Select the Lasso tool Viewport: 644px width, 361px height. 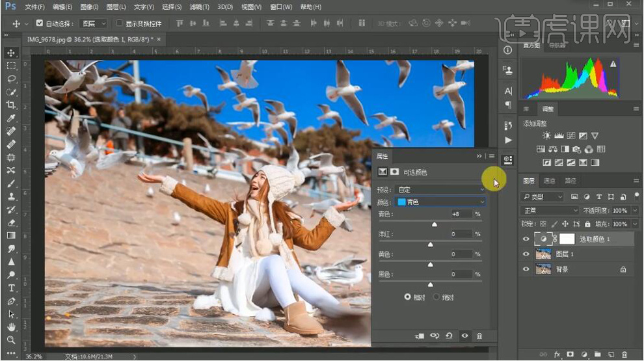click(x=11, y=79)
